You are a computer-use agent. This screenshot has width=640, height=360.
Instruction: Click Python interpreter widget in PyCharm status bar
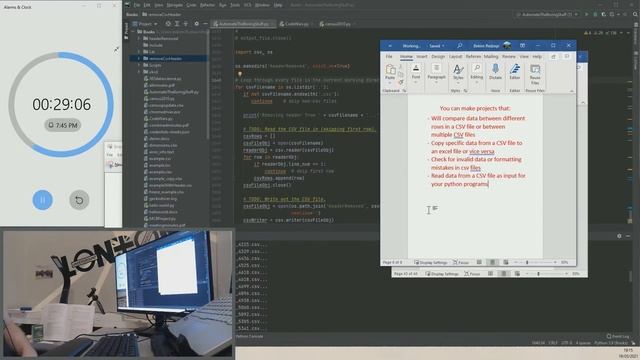point(611,343)
